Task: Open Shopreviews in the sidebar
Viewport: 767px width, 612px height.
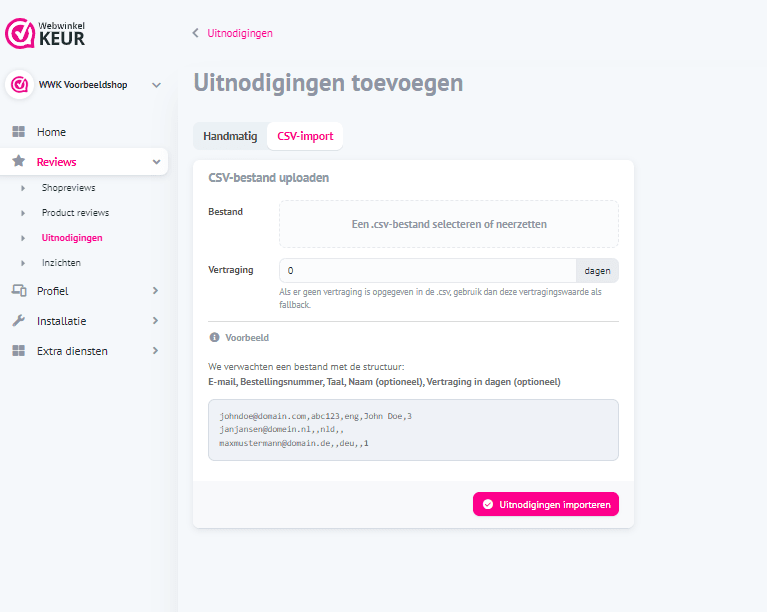Action: tap(68, 188)
